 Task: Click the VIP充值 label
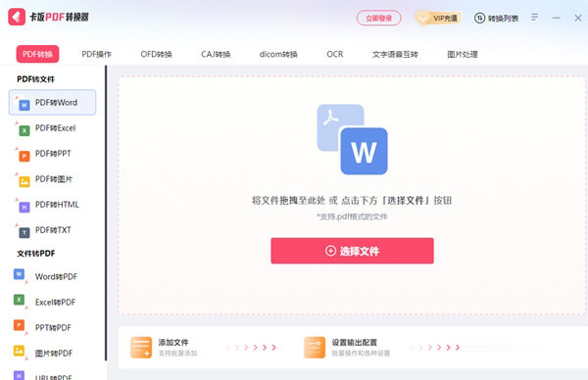pos(446,18)
